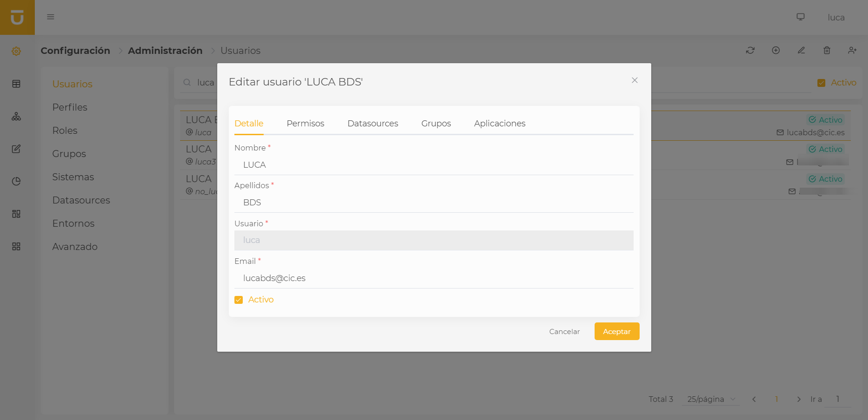Screen dimensions: 868x420
Task: Uncheck the Activo checkbox in dialog
Action: [x=239, y=300]
